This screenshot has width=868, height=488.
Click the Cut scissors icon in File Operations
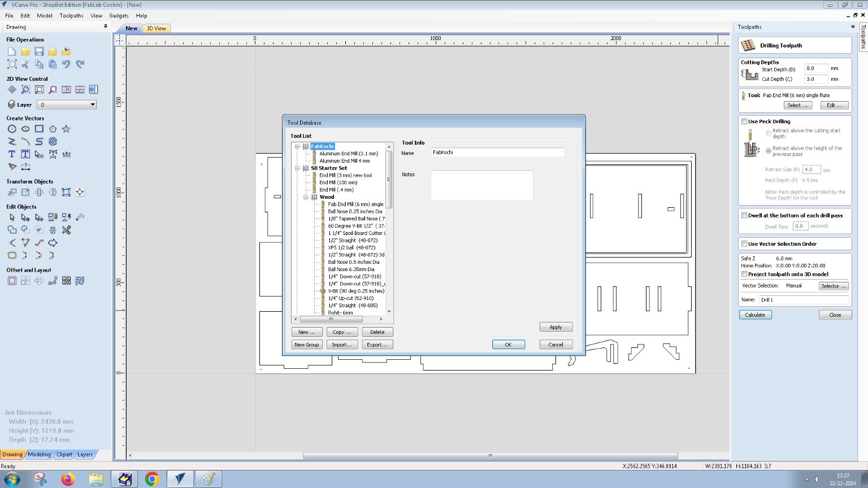[x=25, y=64]
